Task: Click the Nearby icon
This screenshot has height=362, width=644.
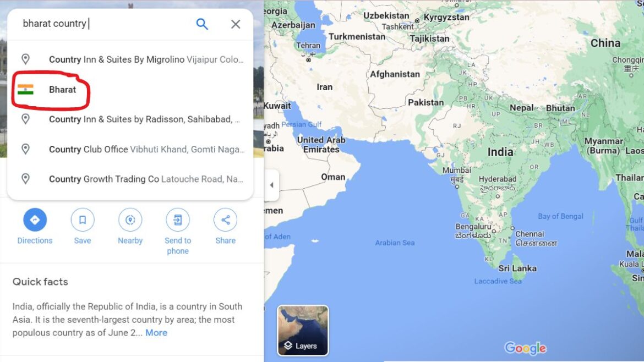Action: click(130, 220)
